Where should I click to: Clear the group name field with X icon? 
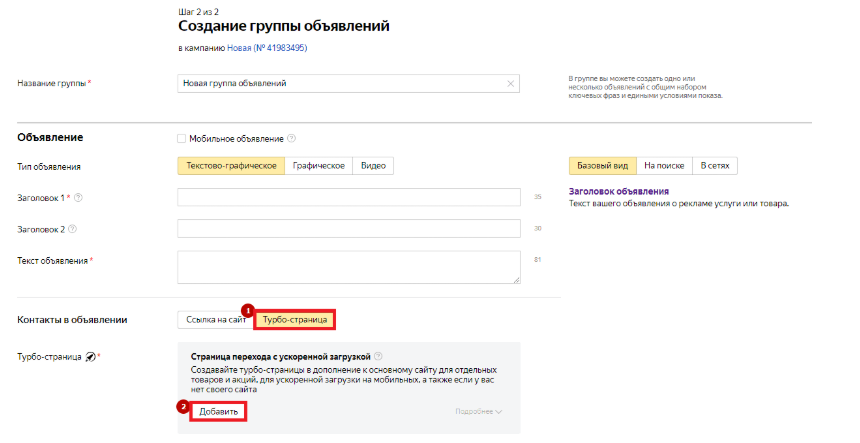[x=510, y=84]
